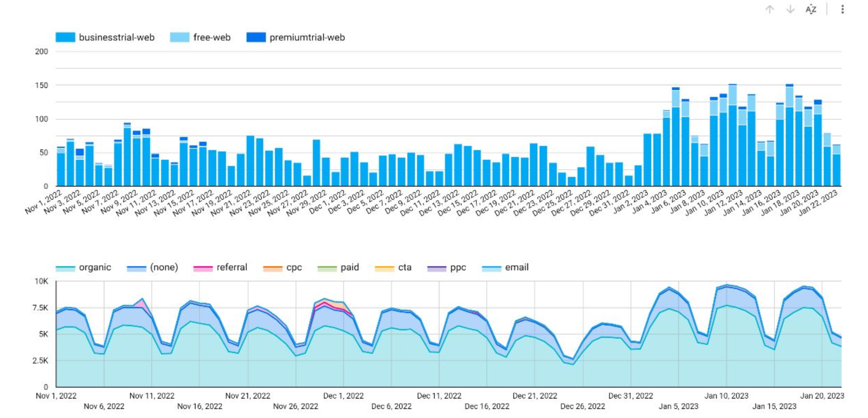
Task: Click the first bar above Nov 1, 2022
Action: click(61, 167)
